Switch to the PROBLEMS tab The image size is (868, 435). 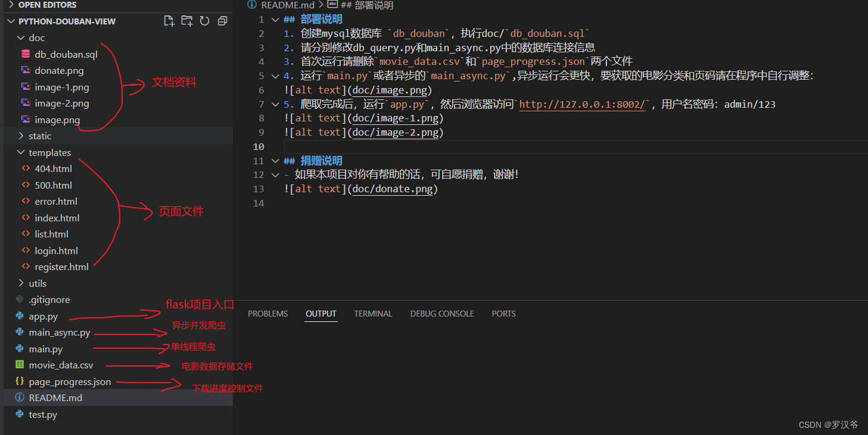[x=267, y=314]
